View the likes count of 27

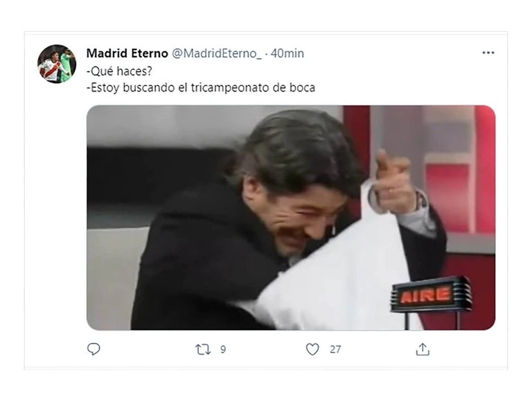pos(335,349)
